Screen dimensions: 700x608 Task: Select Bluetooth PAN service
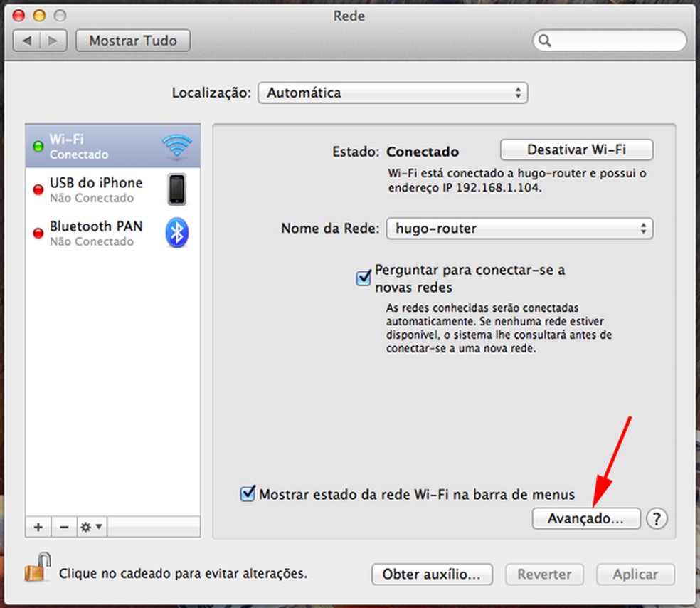point(113,233)
